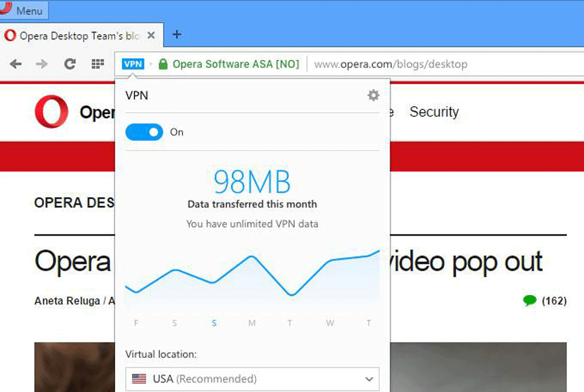Click the back navigation arrow
584x392 pixels.
(16, 64)
